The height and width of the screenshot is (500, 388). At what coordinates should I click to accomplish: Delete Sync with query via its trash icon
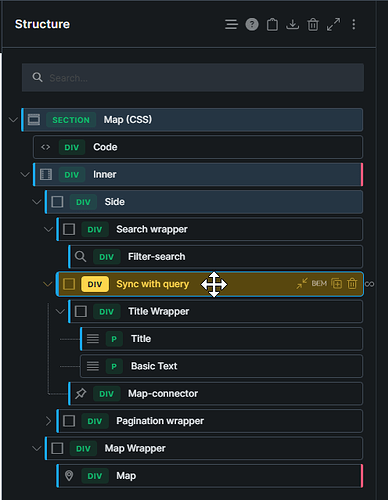tap(352, 284)
